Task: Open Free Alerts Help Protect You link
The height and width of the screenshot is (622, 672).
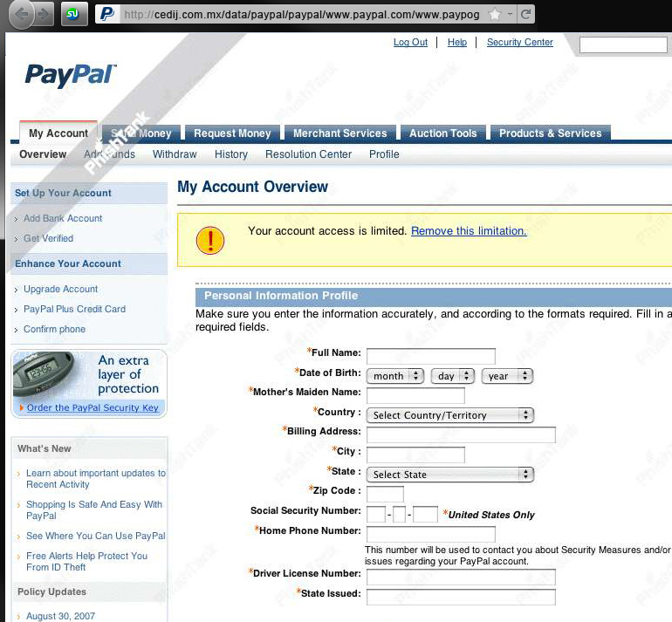Action: point(86,561)
